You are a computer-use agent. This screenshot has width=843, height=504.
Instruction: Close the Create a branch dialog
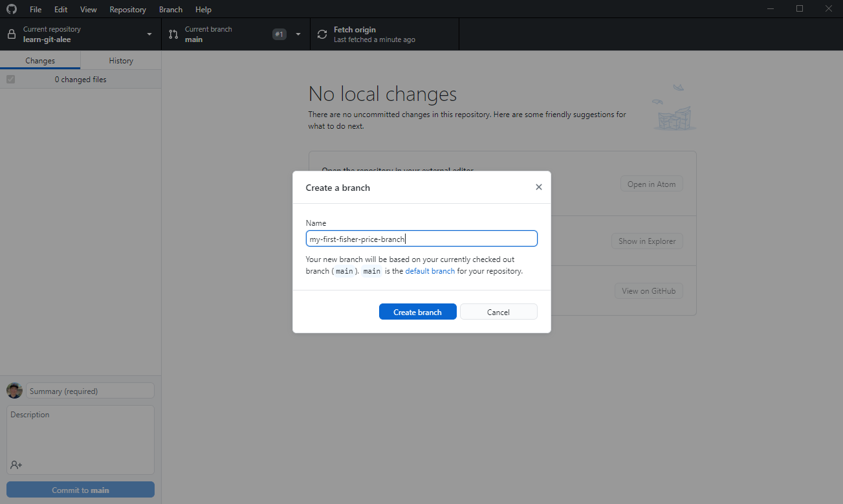coord(538,187)
